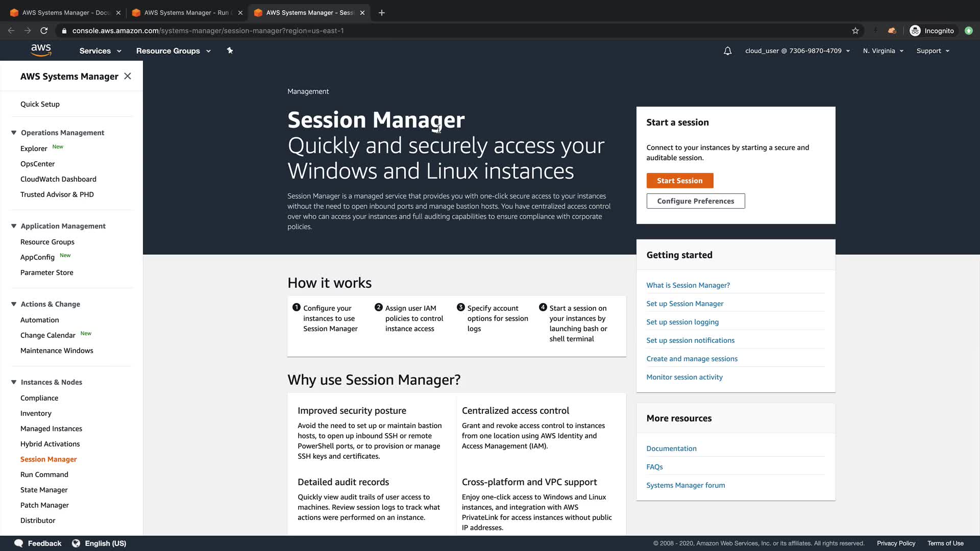Click the Feedback speech bubble icon
Image resolution: width=980 pixels, height=551 pixels.
[x=19, y=543]
